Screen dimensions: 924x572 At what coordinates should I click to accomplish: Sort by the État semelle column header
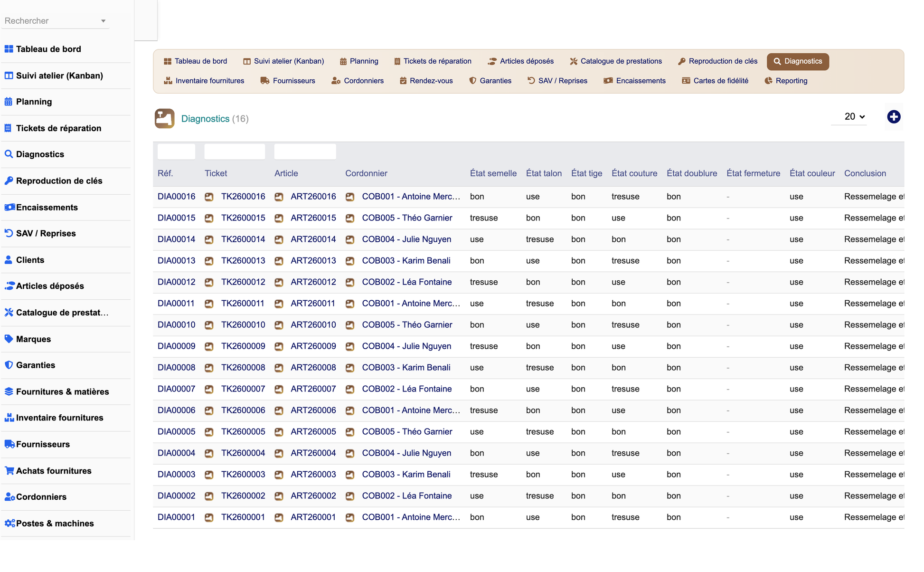click(x=493, y=173)
